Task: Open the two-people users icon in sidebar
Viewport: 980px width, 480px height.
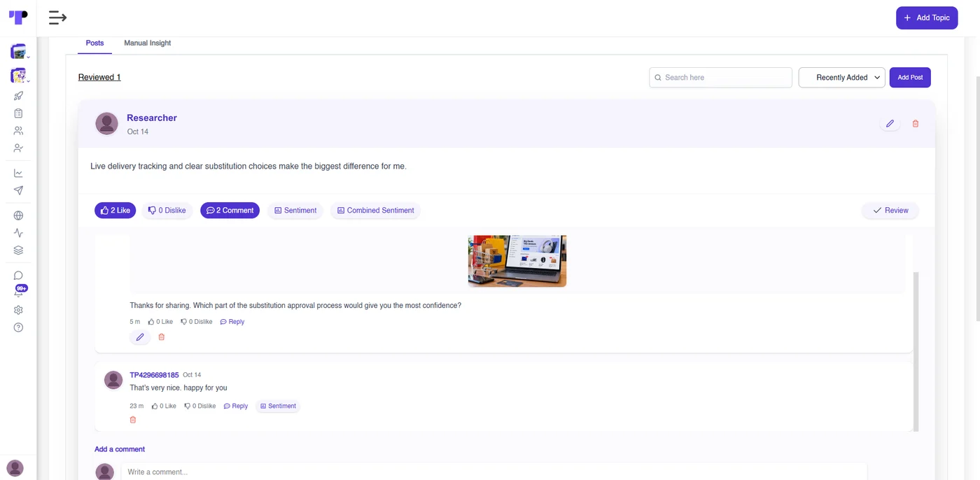Action: click(18, 131)
